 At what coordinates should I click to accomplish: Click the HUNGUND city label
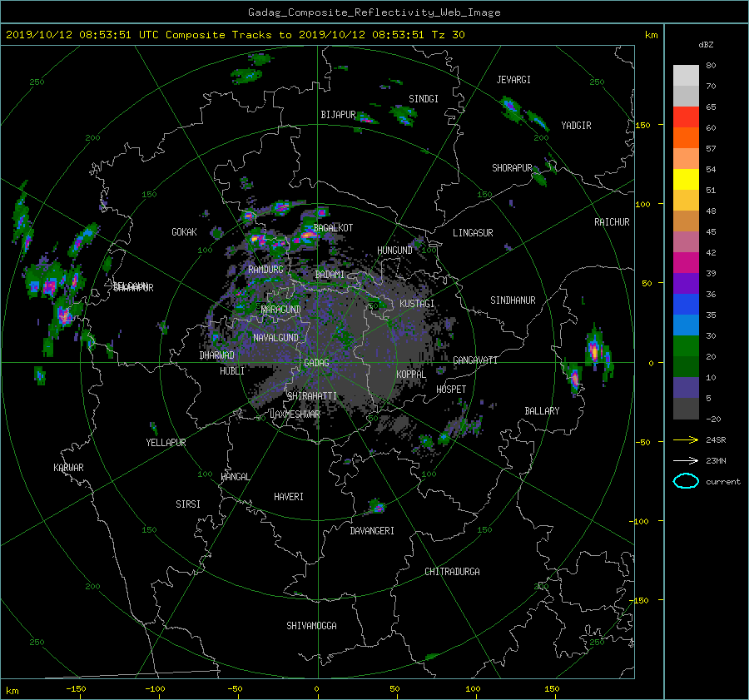(x=394, y=251)
